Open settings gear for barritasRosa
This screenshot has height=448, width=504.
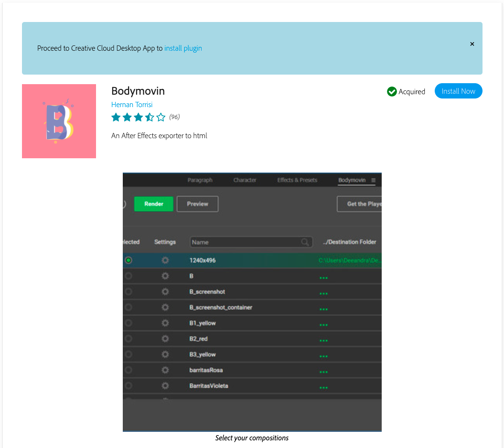165,370
